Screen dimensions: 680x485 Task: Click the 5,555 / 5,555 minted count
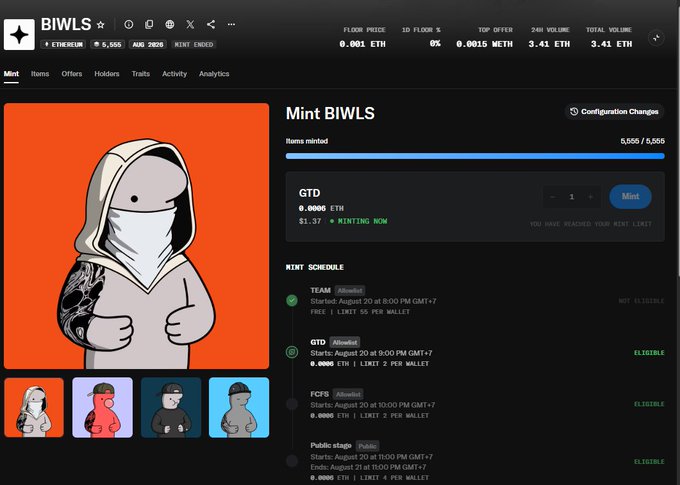pyautogui.click(x=642, y=141)
